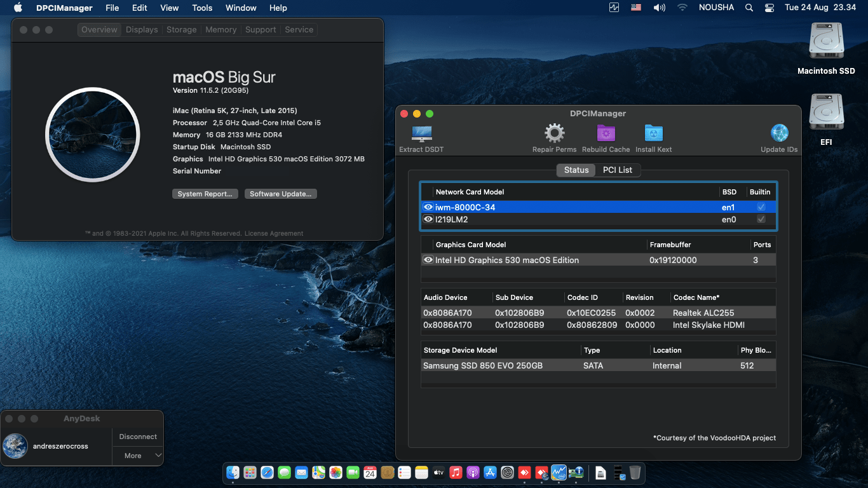The height and width of the screenshot is (488, 868).
Task: Open Calendar from the dock
Action: [x=370, y=473]
